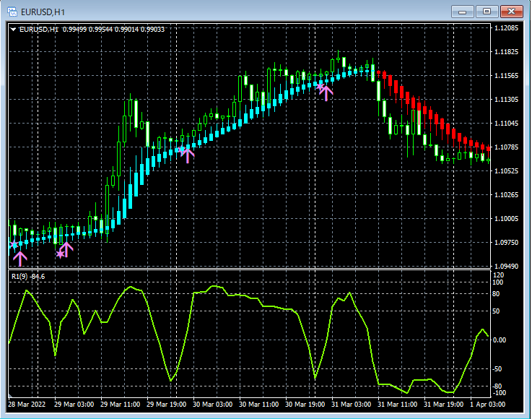Click the 1.11565 price level label

pos(506,75)
